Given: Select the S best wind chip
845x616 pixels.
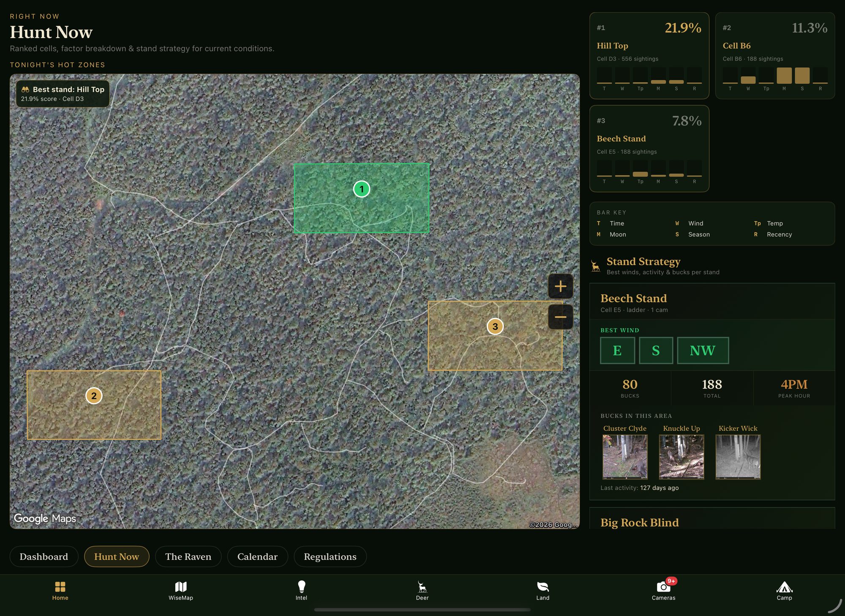Looking at the screenshot, I should (656, 350).
